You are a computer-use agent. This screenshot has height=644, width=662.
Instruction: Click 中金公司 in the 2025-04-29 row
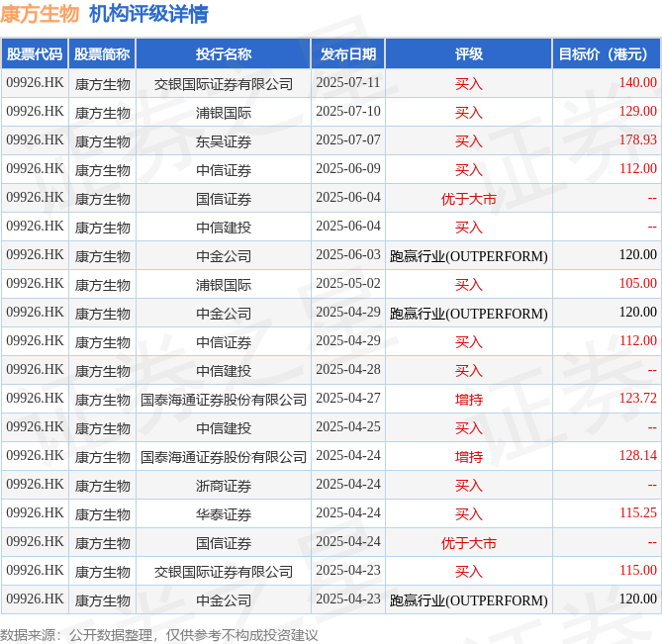[224, 314]
